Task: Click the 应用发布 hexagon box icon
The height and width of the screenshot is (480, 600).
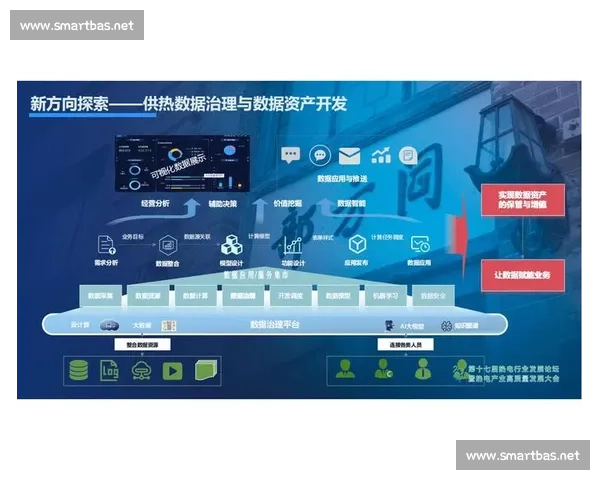Action: tap(357, 244)
